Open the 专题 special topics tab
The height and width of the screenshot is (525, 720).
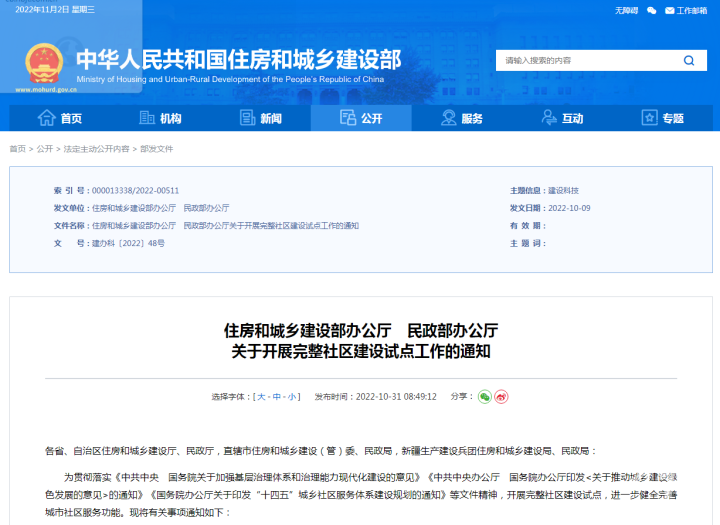tap(661, 119)
